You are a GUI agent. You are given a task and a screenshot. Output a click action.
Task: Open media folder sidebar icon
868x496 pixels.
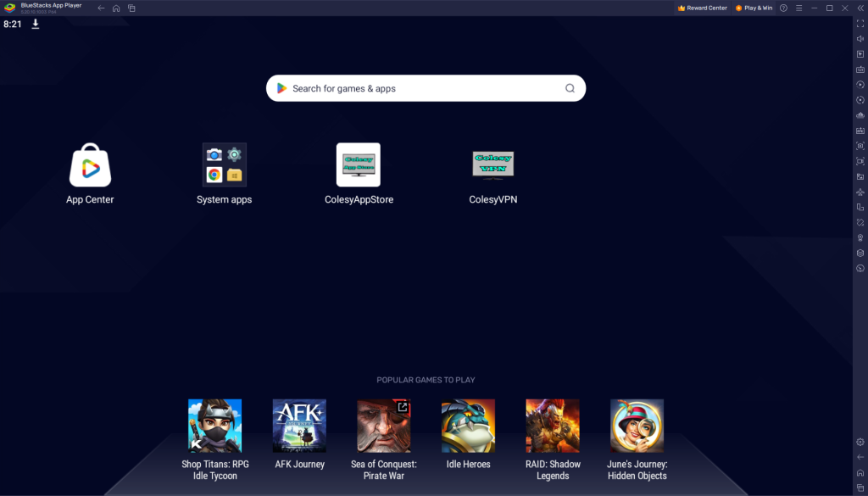click(x=860, y=176)
